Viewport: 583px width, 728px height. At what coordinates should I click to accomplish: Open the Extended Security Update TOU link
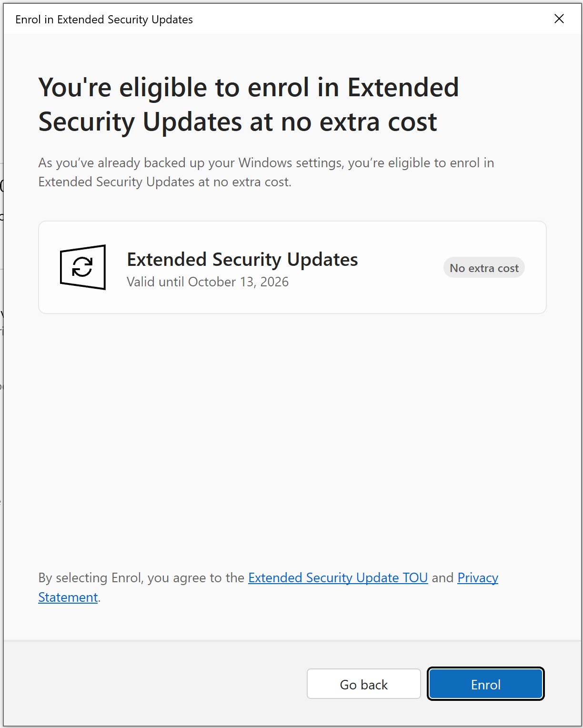(x=338, y=578)
